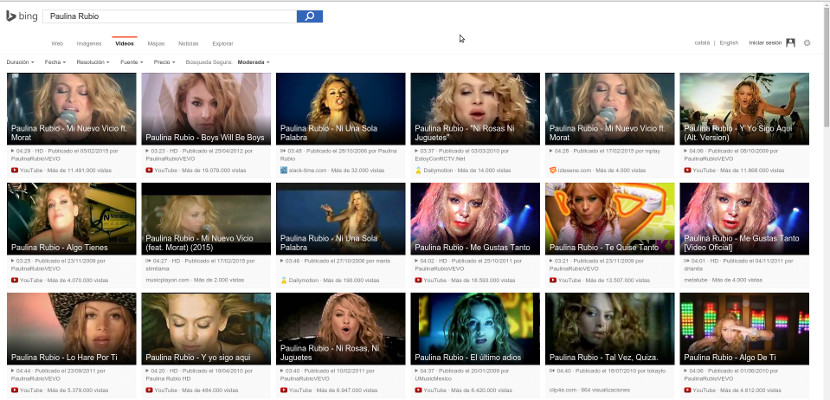The image size is (830, 400).
Task: Click Iniciar sesión link
Action: [x=765, y=43]
